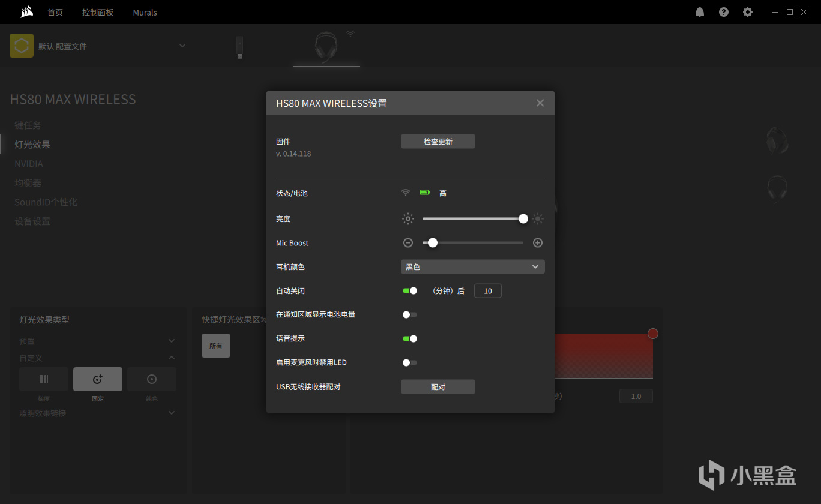This screenshot has height=504, width=821.
Task: Pick the red color stop swatch
Action: 653,334
